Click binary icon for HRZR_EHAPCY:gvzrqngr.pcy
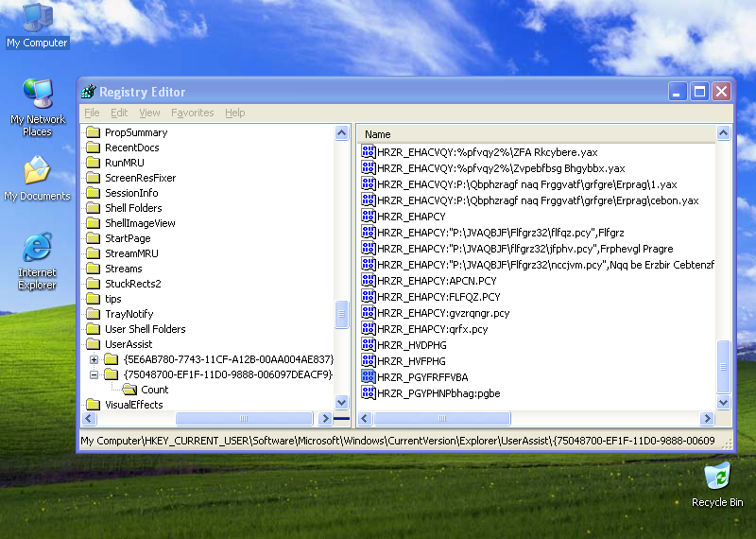Screen dimensions: 756x539 click(369, 312)
